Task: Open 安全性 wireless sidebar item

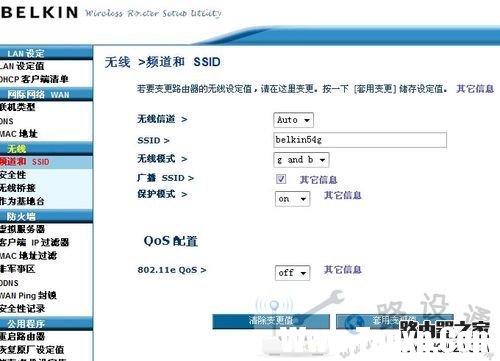Action: [x=13, y=175]
